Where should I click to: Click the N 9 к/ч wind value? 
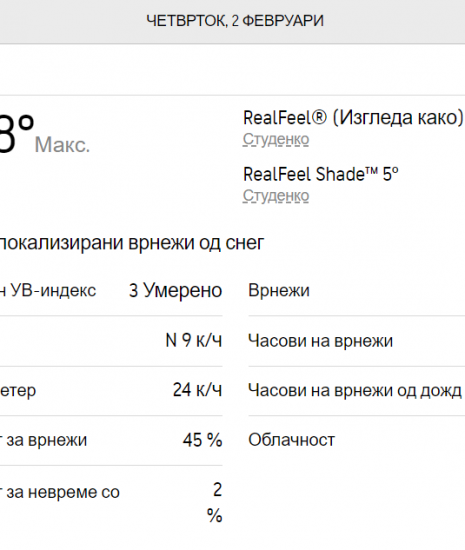point(194,340)
